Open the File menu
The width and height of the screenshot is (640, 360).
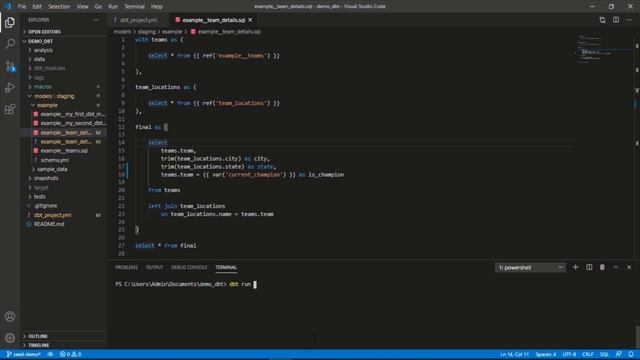click(22, 7)
